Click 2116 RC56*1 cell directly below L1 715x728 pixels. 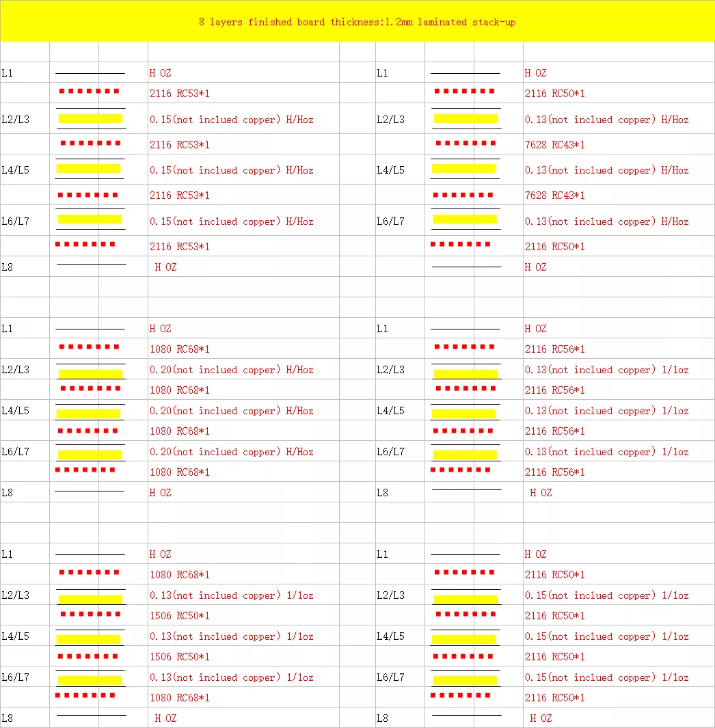[x=554, y=349]
